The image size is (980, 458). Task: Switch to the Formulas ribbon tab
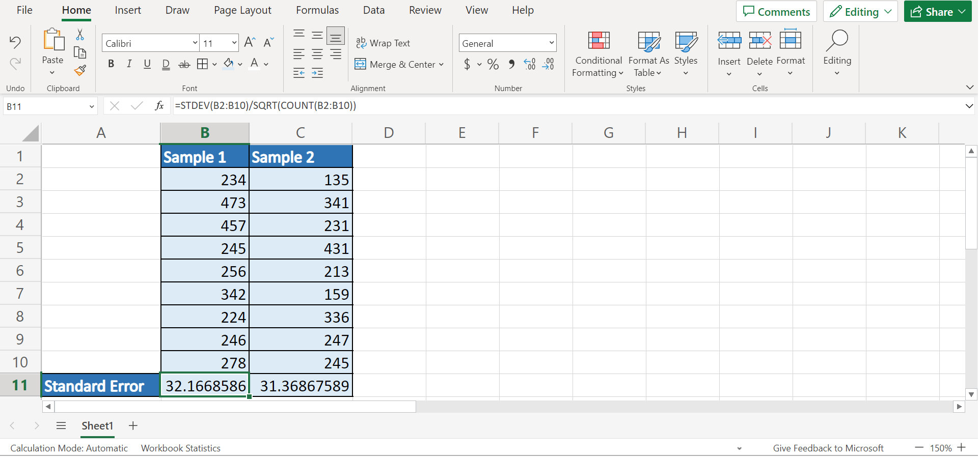tap(317, 10)
